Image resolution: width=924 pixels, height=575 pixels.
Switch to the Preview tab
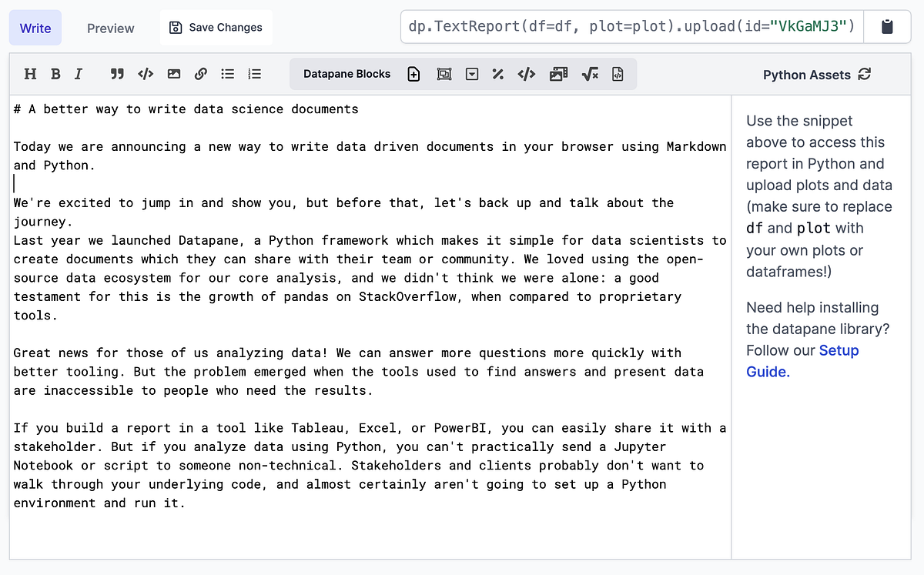click(x=110, y=28)
